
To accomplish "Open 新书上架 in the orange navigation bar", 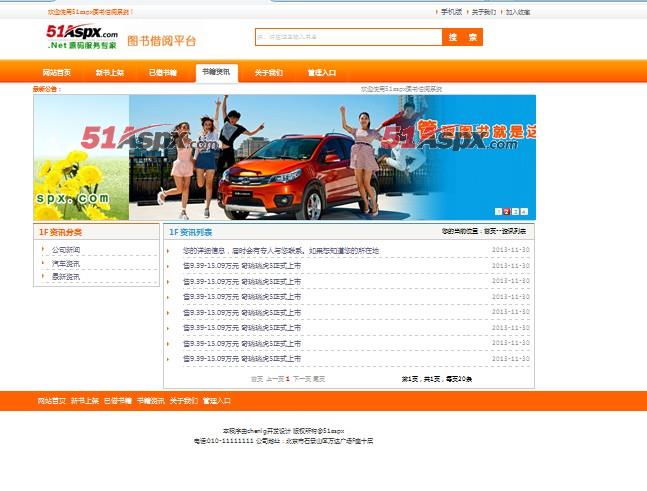I will 110,73.
